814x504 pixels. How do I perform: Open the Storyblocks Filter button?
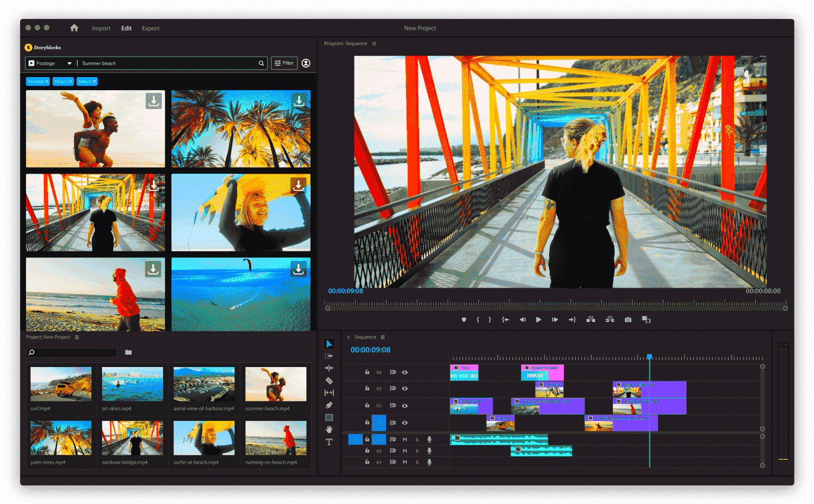(284, 63)
